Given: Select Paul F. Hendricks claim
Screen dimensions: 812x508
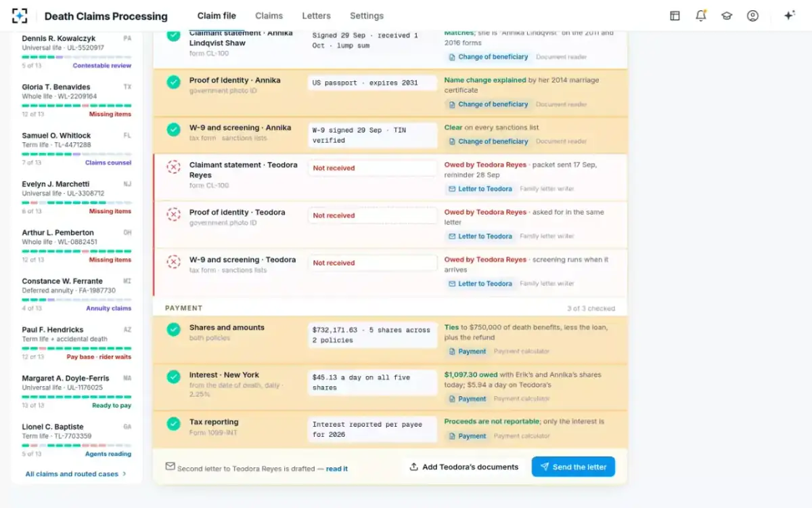Looking at the screenshot, I should click(x=76, y=343).
